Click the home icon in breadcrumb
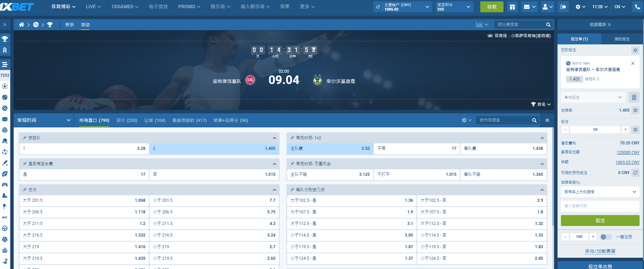The width and height of the screenshot is (644, 269). pos(22,25)
